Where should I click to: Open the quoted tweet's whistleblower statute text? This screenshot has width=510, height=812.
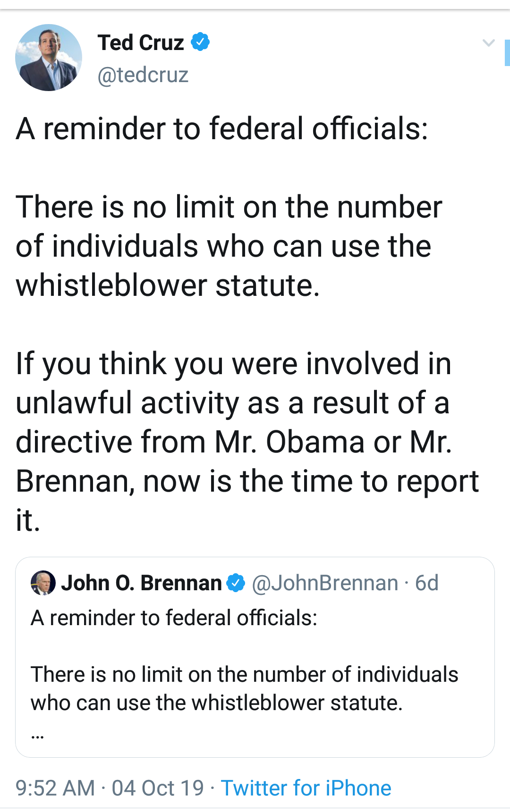pos(244,688)
